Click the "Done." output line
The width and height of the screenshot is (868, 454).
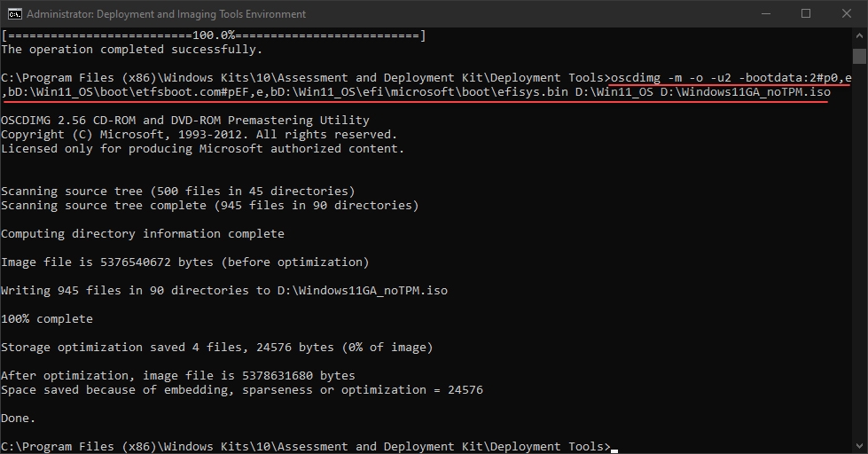point(19,419)
